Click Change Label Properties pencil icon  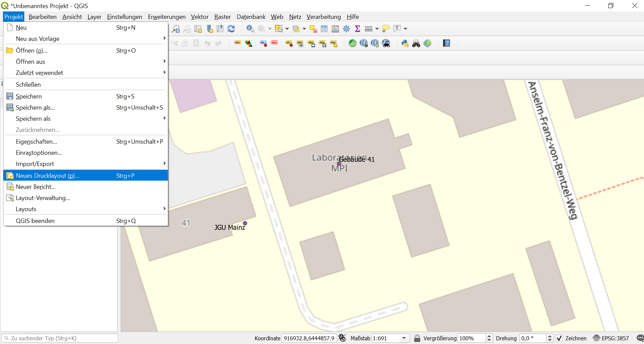pyautogui.click(x=334, y=43)
